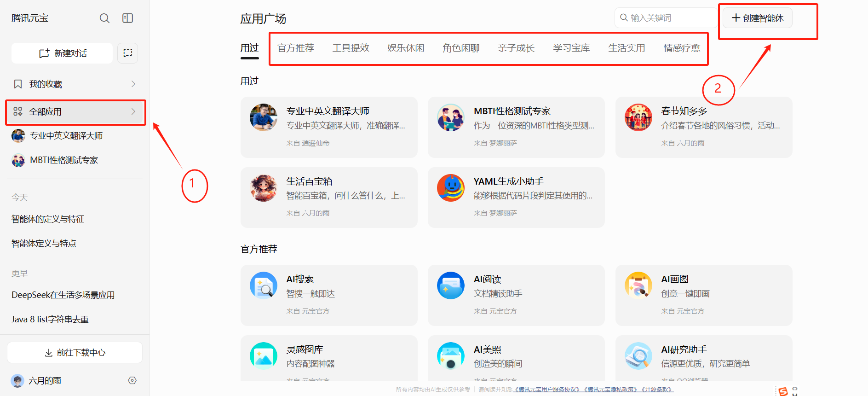Open chat history DeepSeek在生活多场景应用

pos(63,295)
